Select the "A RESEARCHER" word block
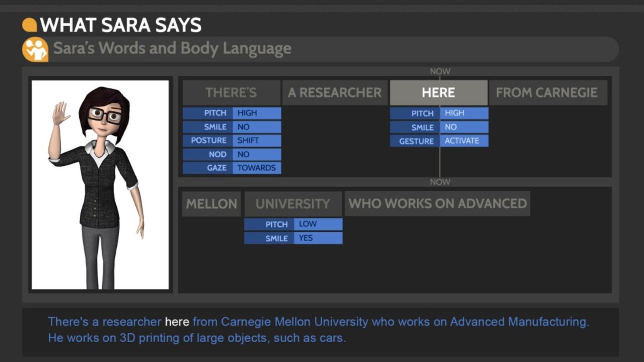644x362 pixels. click(x=334, y=93)
